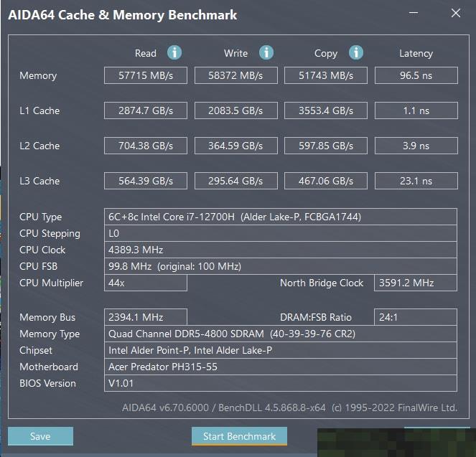Click the CPU FSB field 99.8 MHz

tap(281, 266)
